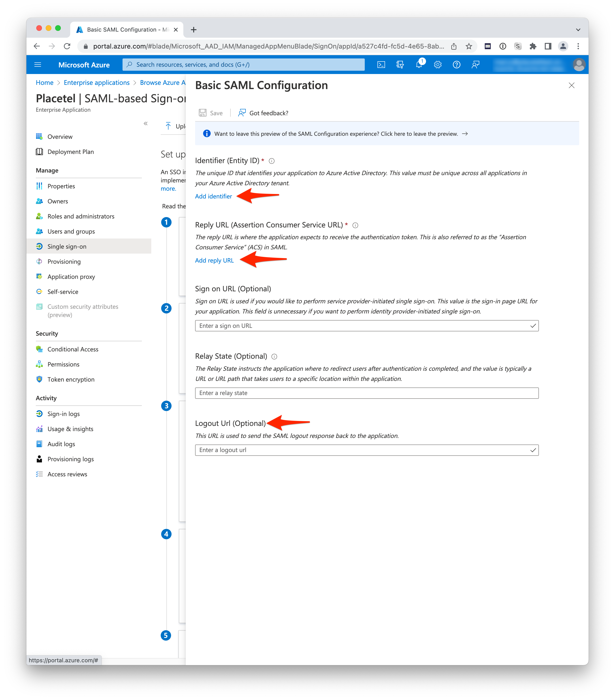This screenshot has height=700, width=615.
Task: Collapse the left navigation menu chevrons
Action: click(x=146, y=124)
